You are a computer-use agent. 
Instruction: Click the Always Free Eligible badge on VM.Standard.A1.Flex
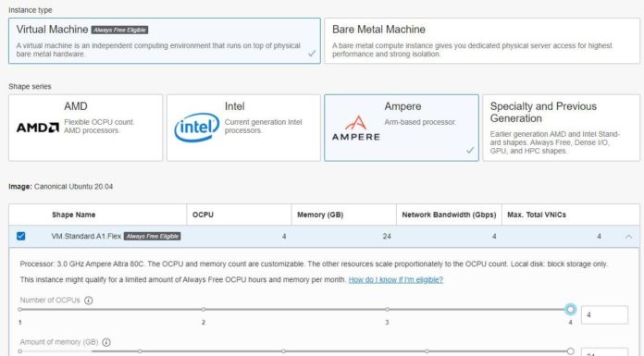pos(153,237)
